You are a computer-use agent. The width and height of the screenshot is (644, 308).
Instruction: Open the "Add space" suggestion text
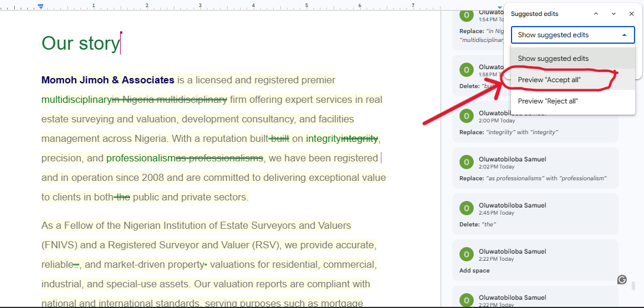point(474,270)
